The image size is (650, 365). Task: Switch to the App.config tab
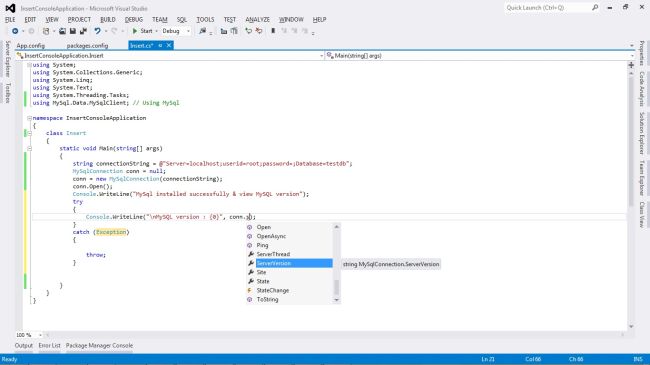click(31, 46)
